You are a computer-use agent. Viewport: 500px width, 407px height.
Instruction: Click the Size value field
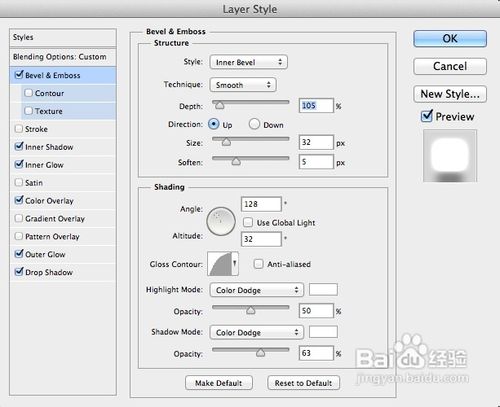coord(316,142)
